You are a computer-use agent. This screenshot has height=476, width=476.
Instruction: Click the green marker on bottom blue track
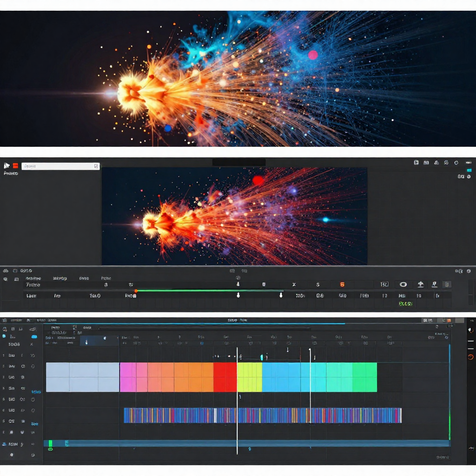51,443
